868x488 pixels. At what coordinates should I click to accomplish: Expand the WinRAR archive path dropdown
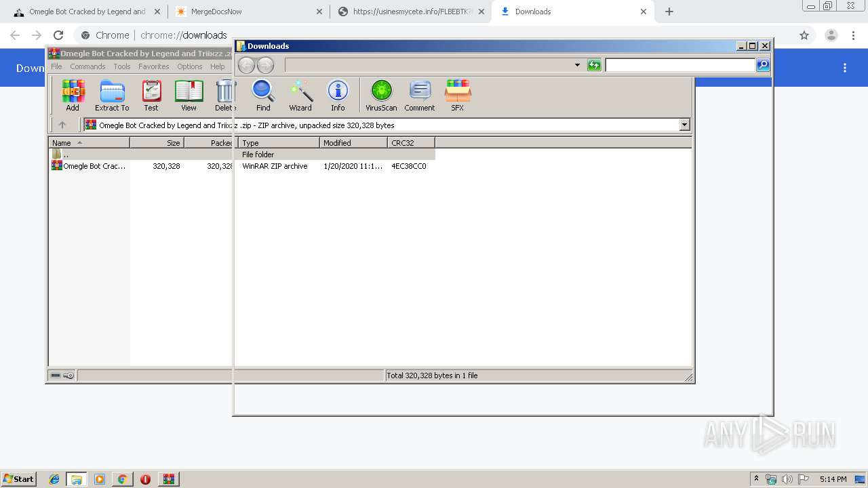coord(684,125)
